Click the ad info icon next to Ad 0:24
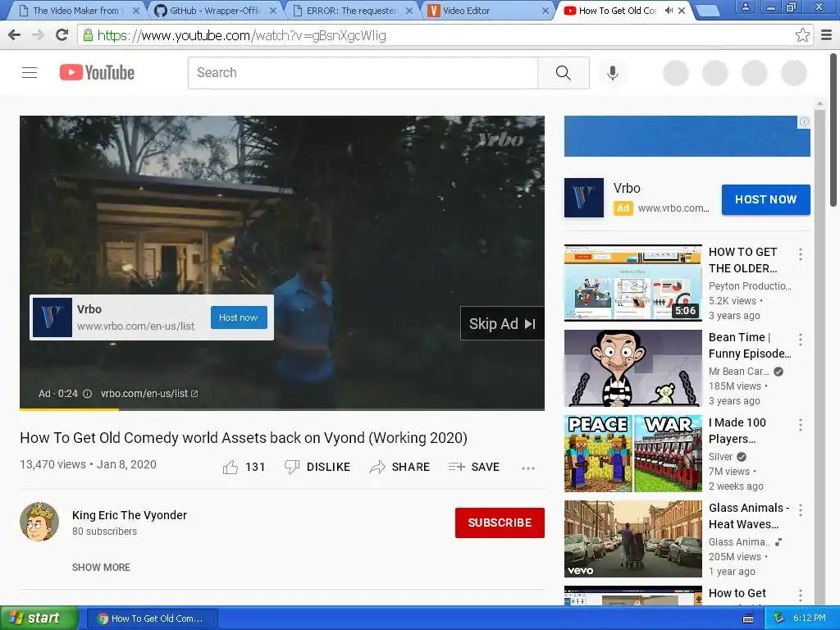Image resolution: width=840 pixels, height=630 pixels. click(87, 394)
